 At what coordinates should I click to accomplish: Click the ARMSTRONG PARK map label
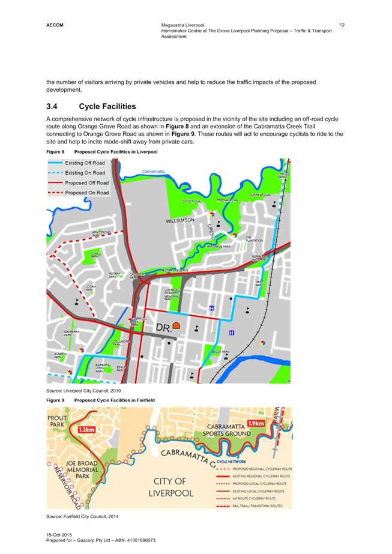101,233
